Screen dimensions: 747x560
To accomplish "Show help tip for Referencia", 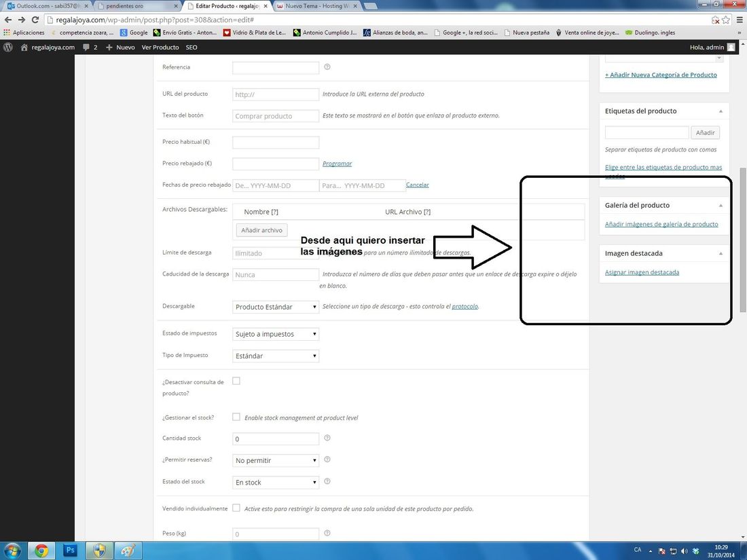I will 327,67.
